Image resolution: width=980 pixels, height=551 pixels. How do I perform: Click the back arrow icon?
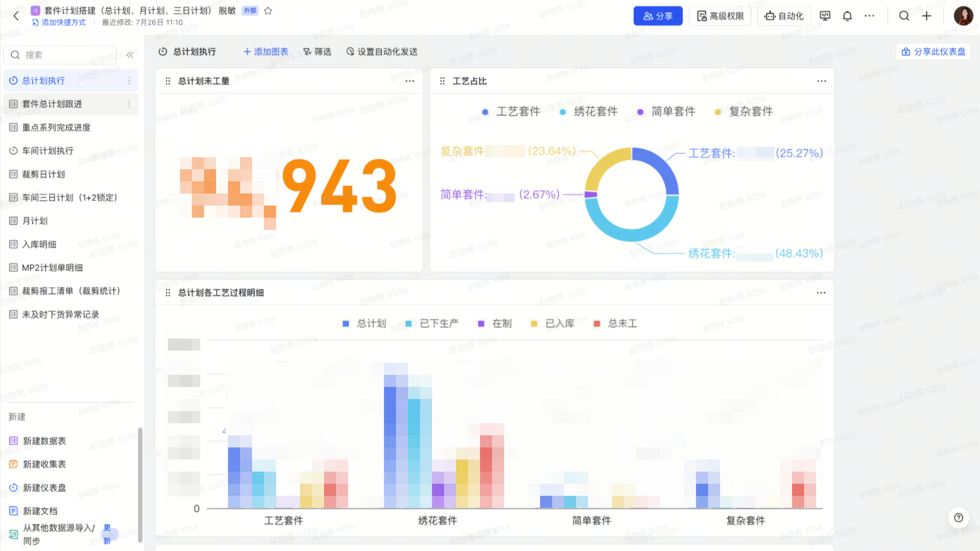pos(16,16)
